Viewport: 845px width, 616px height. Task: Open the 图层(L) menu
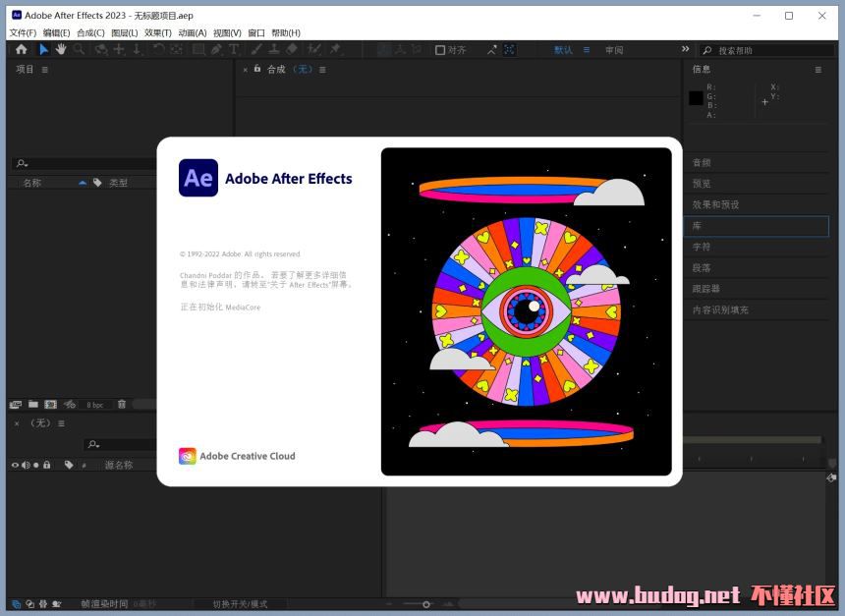[125, 32]
